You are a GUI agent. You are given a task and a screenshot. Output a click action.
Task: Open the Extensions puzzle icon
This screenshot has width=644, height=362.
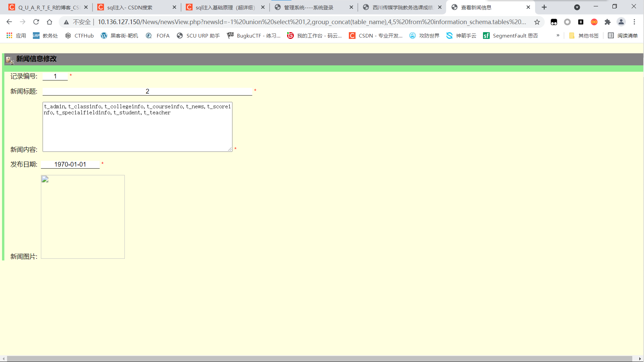(607, 22)
